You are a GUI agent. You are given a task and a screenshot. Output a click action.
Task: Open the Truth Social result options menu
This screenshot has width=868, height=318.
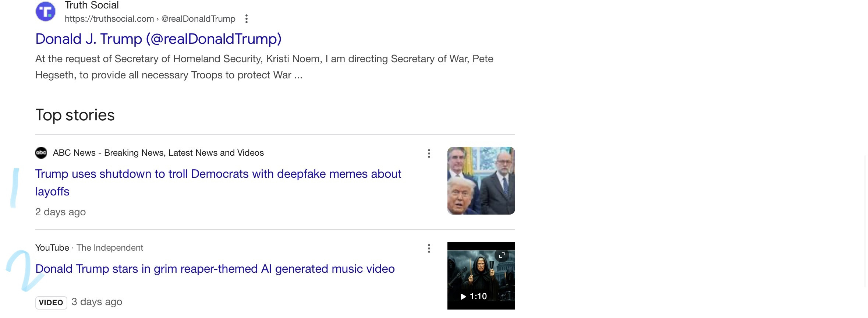[247, 19]
